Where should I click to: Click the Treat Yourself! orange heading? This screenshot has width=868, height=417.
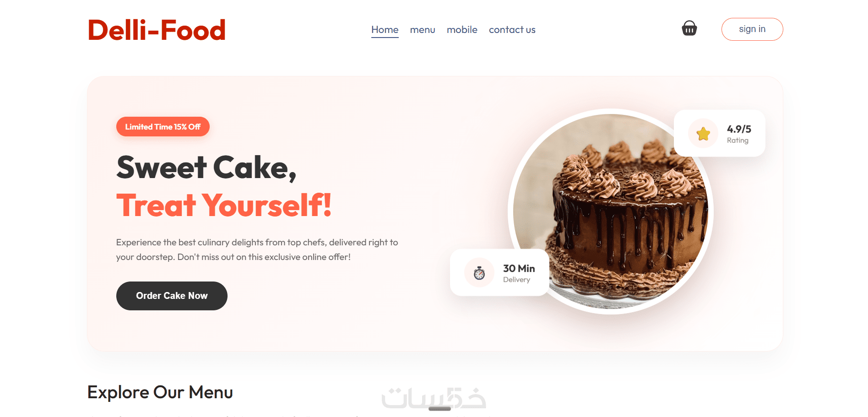(x=224, y=205)
